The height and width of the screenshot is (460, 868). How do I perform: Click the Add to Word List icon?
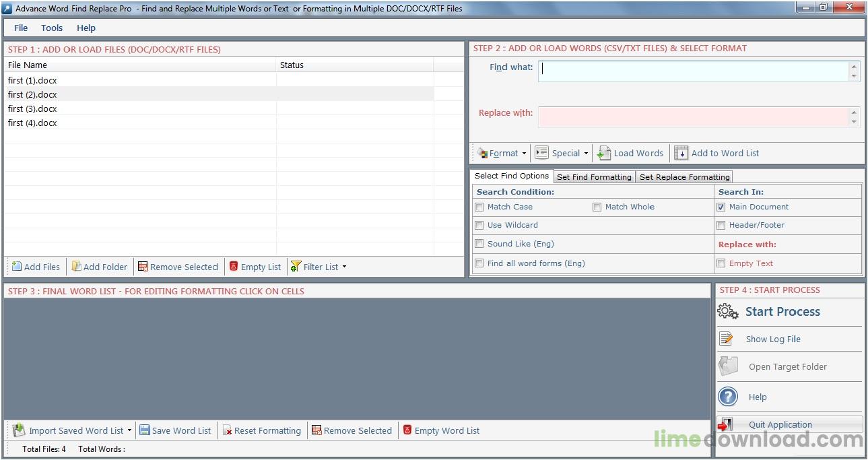coord(681,153)
